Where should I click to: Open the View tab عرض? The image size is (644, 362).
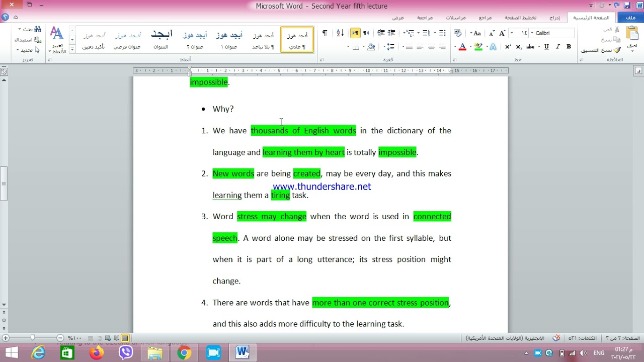pos(398,18)
